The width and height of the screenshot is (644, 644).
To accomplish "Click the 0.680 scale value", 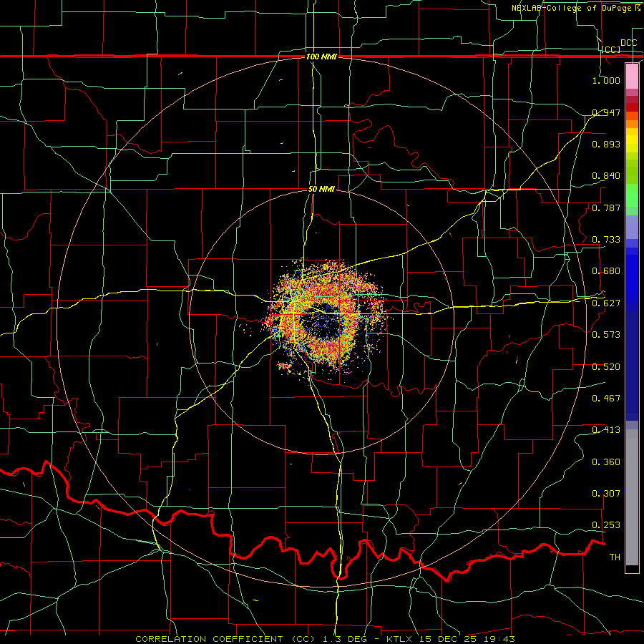I will pos(606,271).
